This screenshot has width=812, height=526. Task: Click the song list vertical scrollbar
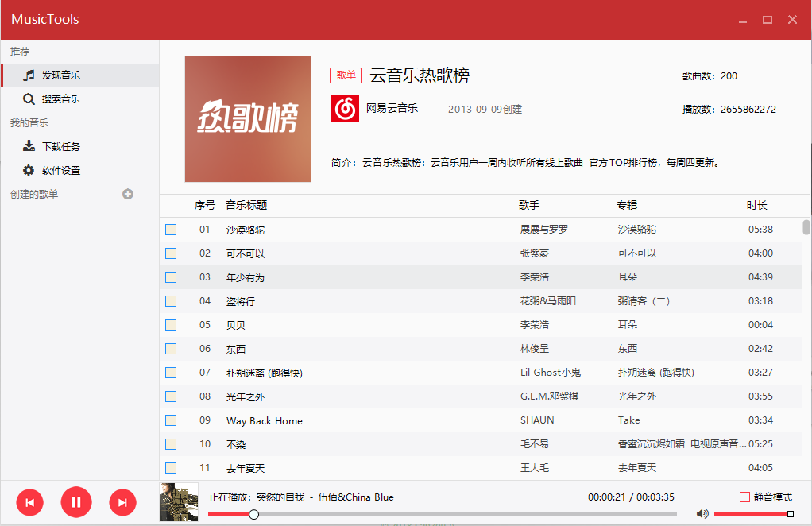tap(806, 227)
